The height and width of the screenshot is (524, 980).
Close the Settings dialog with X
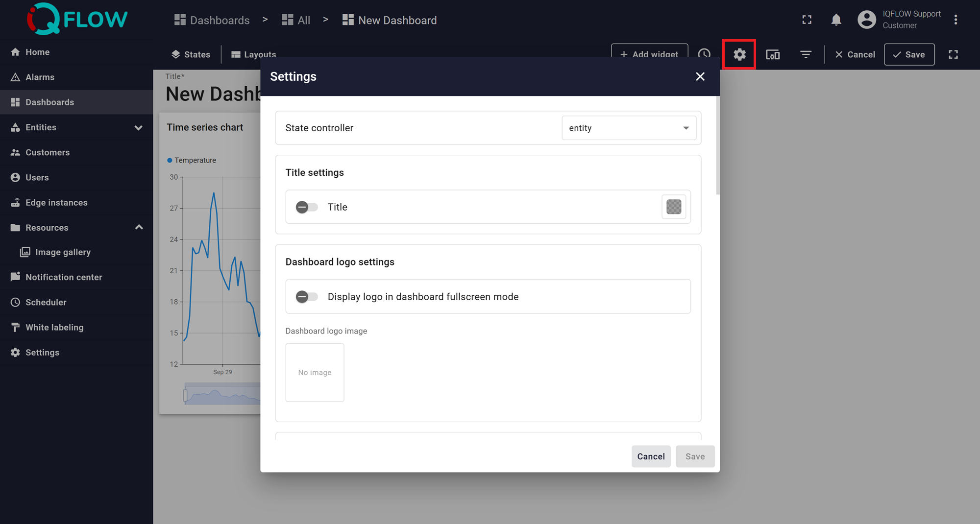click(x=700, y=76)
